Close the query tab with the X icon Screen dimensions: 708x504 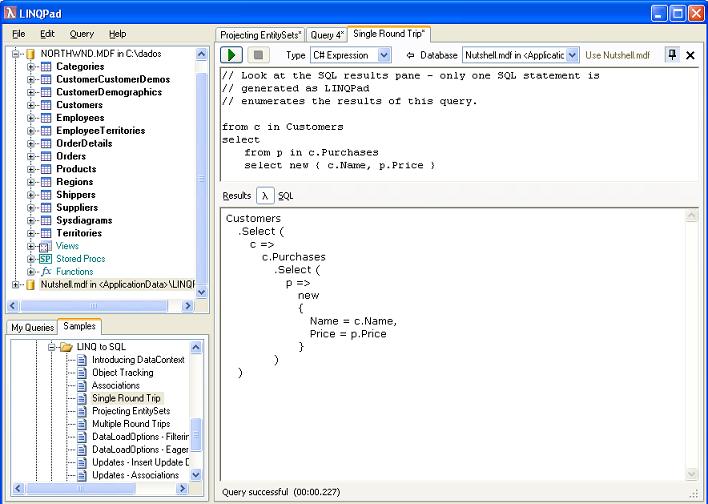coord(690,56)
